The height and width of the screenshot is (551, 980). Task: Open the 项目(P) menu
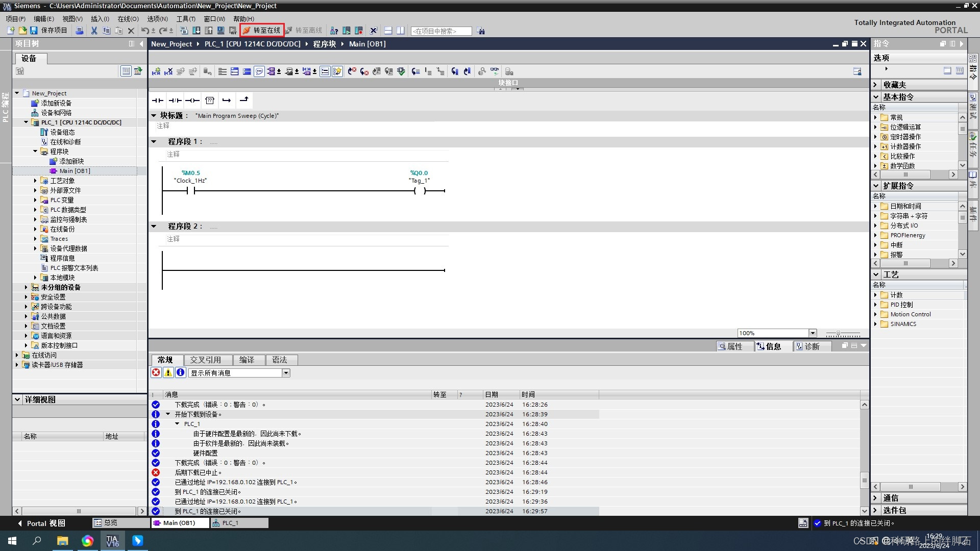16,19
